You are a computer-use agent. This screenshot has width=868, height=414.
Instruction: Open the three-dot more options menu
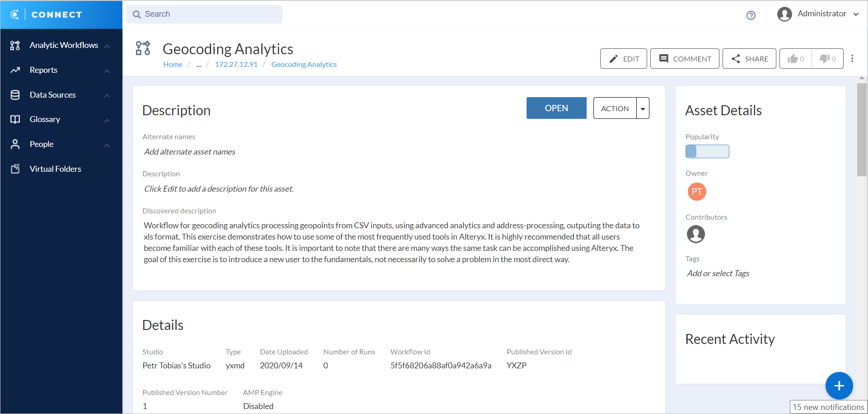click(852, 58)
